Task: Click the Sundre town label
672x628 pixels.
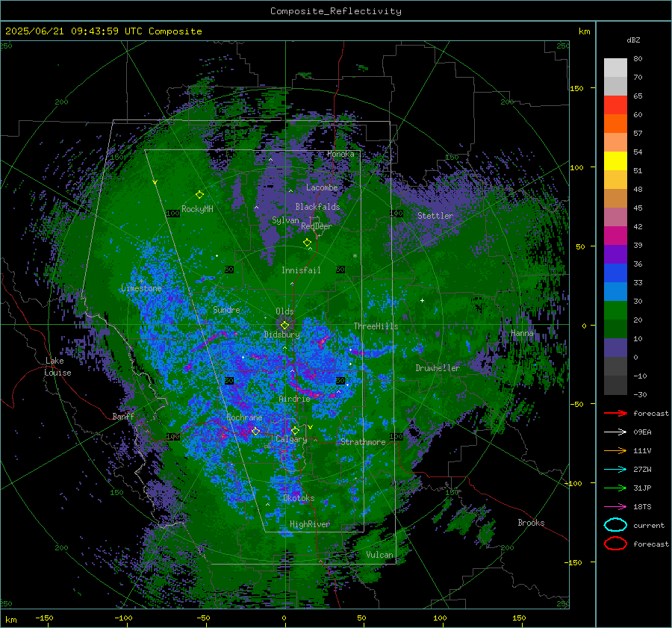Action: pos(226,310)
